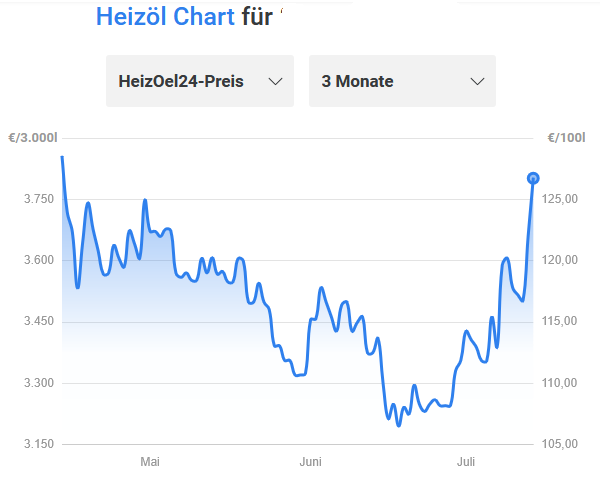Click the 3.750 value on left axis
This screenshot has height=481, width=600.
39,199
